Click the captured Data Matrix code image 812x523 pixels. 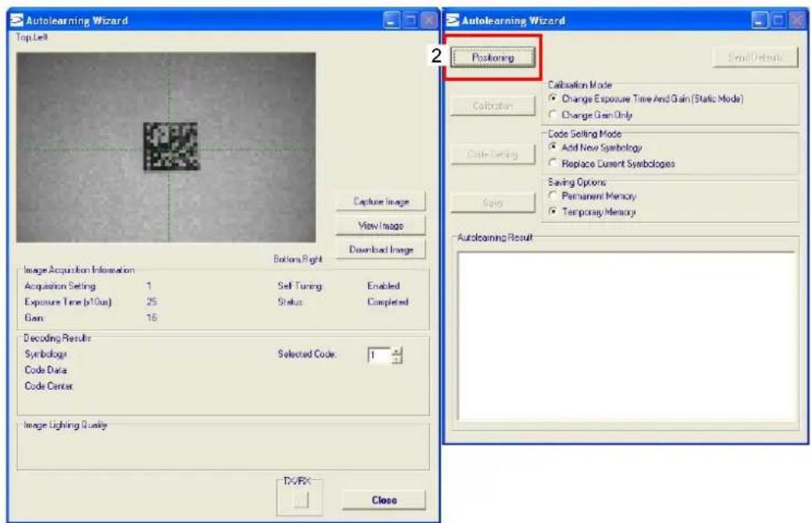171,146
